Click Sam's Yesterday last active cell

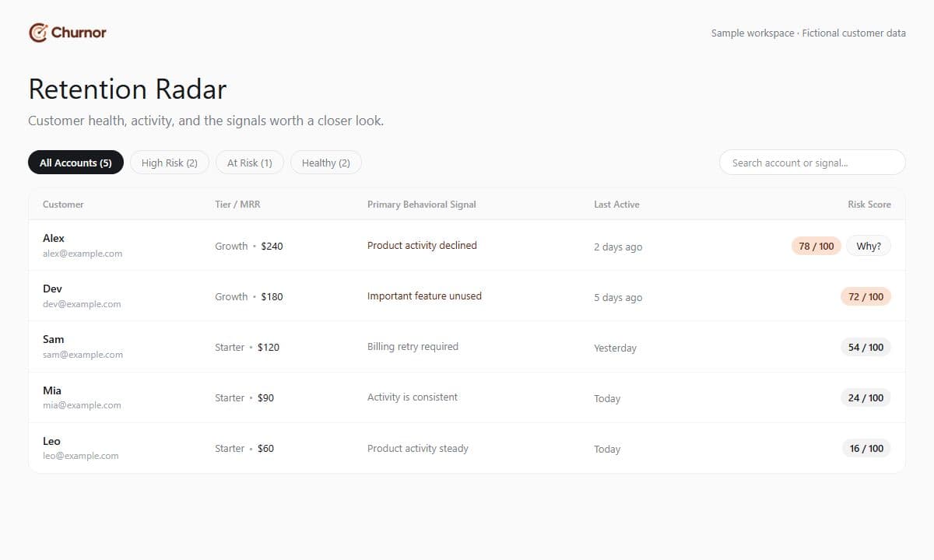615,348
